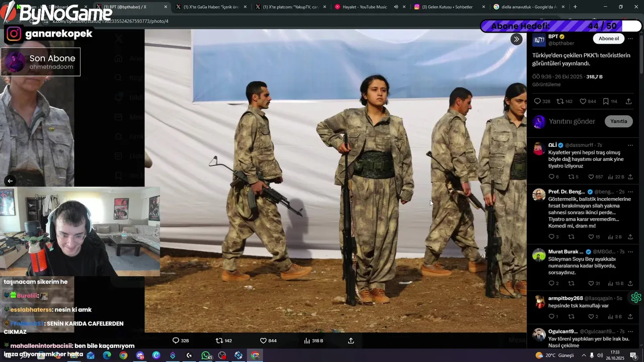Open the clock showing 17:33 in the taskbar
Viewport: 644px width, 362px height.
click(615, 355)
